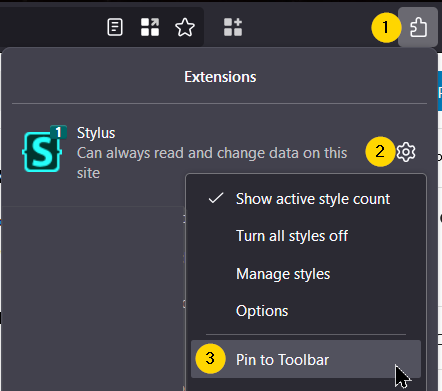Toggle Show active style count option
The width and height of the screenshot is (442, 391).
pyautogui.click(x=306, y=199)
